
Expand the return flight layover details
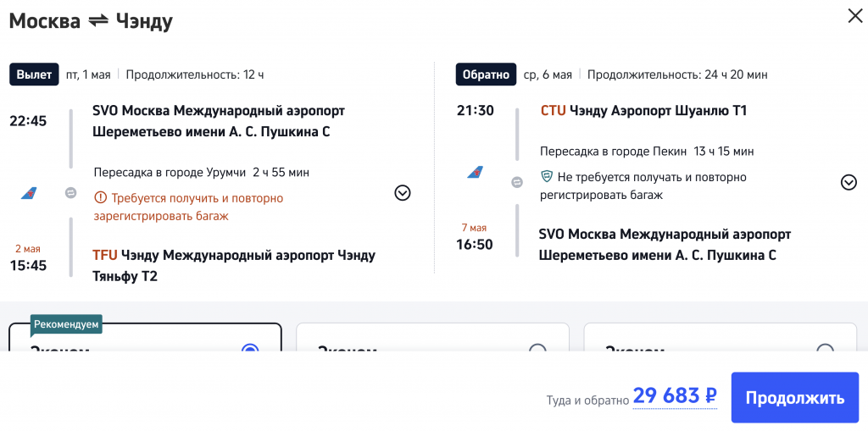pyautogui.click(x=849, y=182)
